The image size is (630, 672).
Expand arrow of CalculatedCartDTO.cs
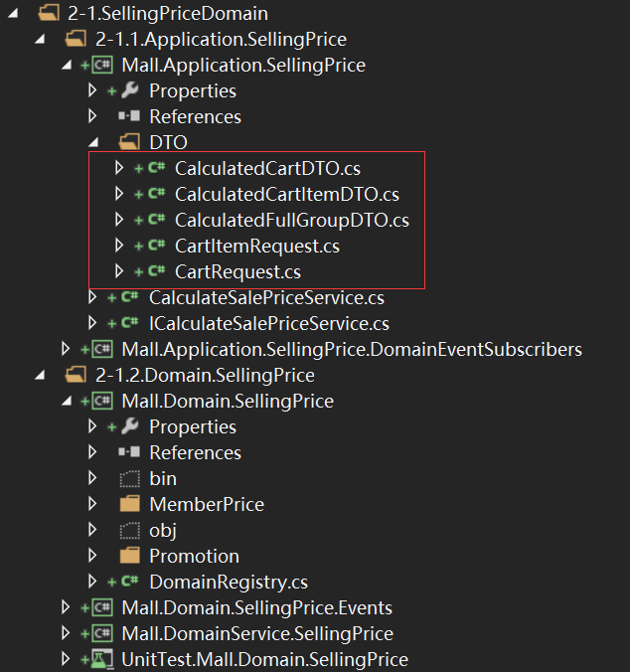[119, 168]
